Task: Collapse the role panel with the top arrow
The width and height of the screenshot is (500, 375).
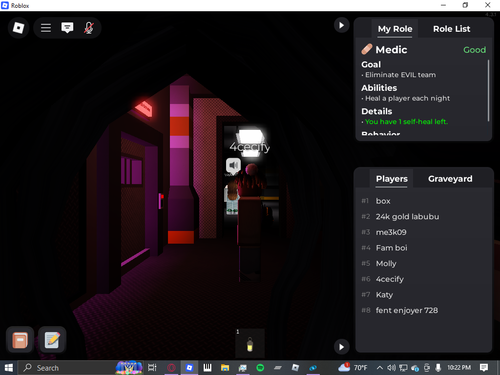Action: click(x=341, y=25)
